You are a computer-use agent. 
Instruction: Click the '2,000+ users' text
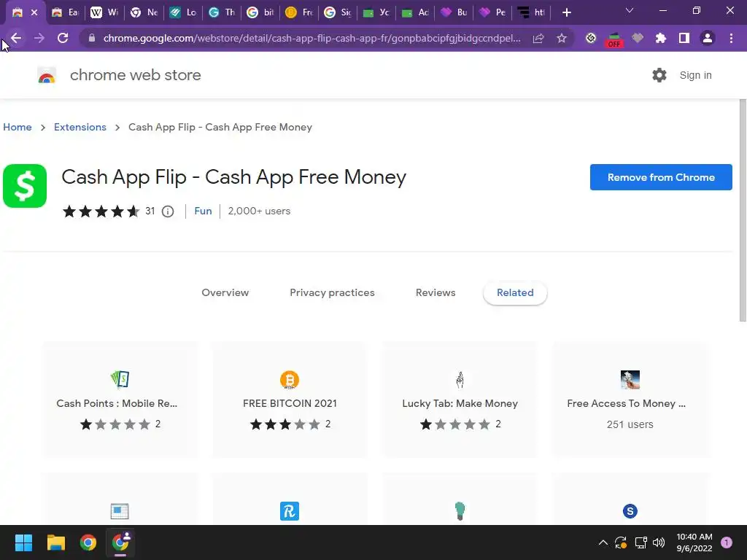point(259,211)
